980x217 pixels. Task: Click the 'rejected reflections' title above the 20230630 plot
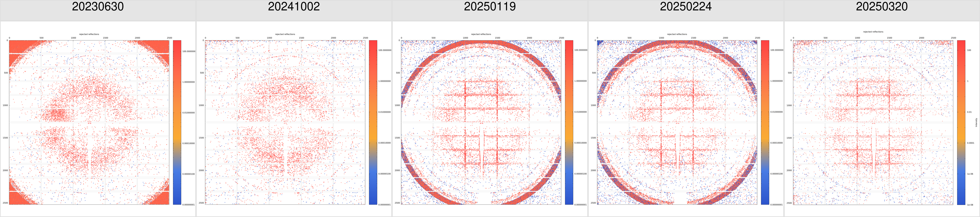[x=89, y=34]
